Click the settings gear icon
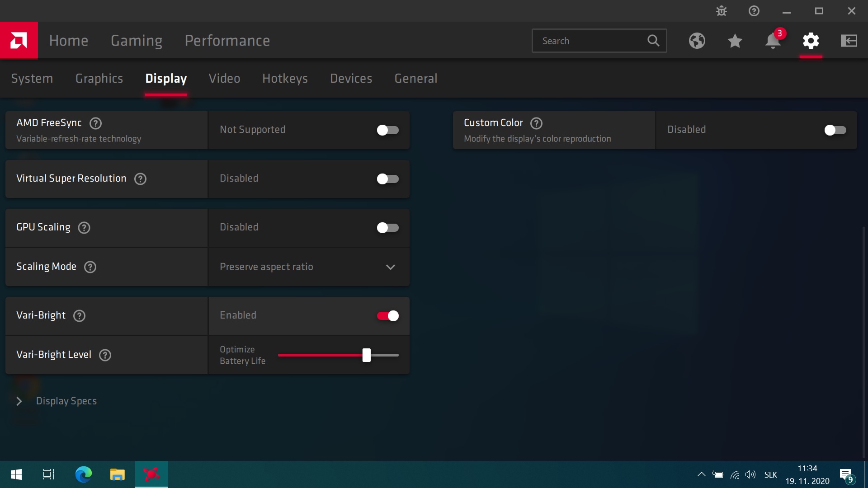This screenshot has height=488, width=868. click(811, 41)
